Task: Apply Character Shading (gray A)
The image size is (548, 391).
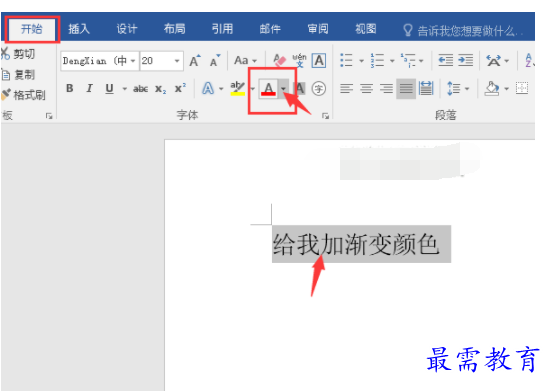Action: click(x=300, y=88)
